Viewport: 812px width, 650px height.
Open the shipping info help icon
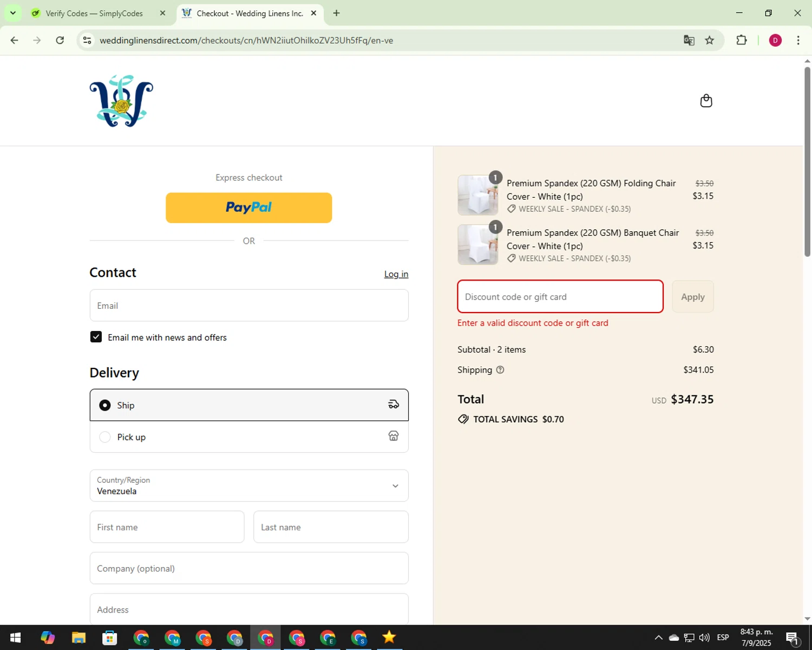tap(500, 370)
